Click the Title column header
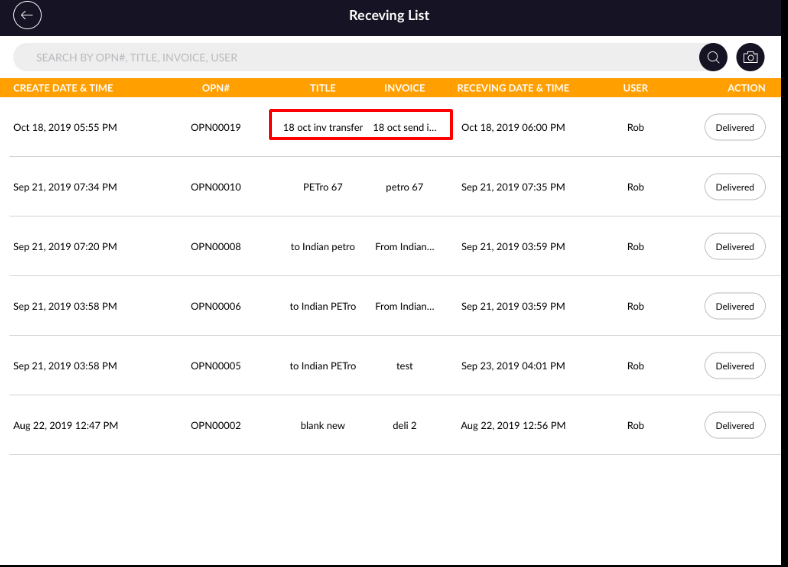The image size is (788, 567). pos(322,88)
